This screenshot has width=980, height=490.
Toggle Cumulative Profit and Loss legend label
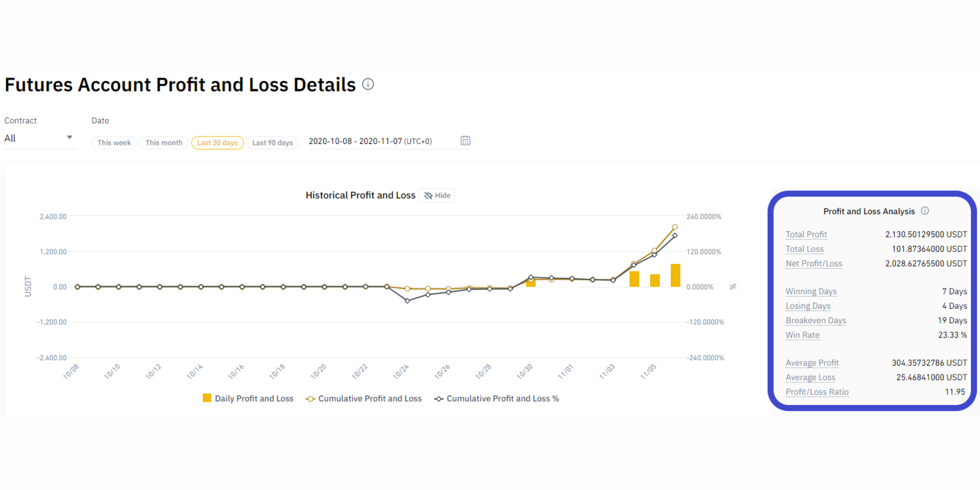(x=370, y=398)
